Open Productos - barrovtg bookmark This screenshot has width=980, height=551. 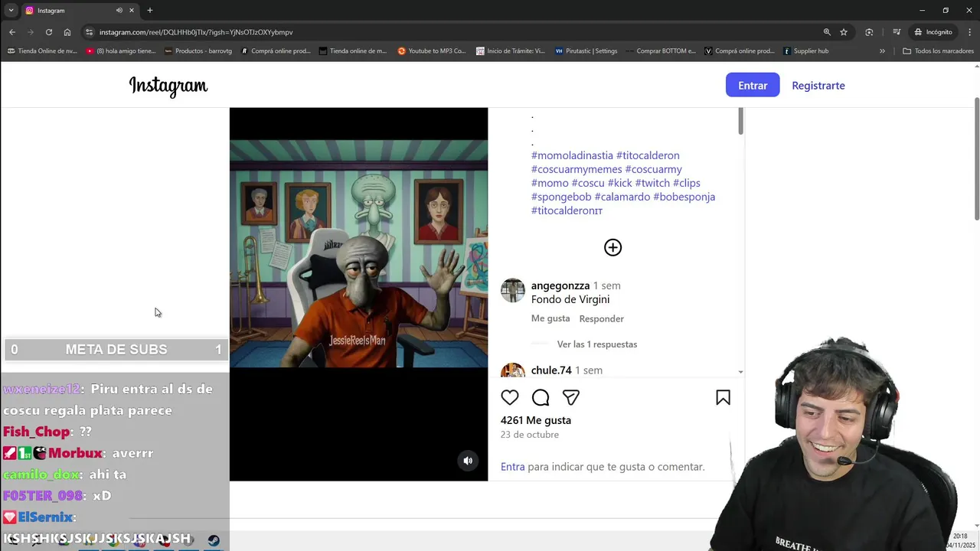pos(198,51)
